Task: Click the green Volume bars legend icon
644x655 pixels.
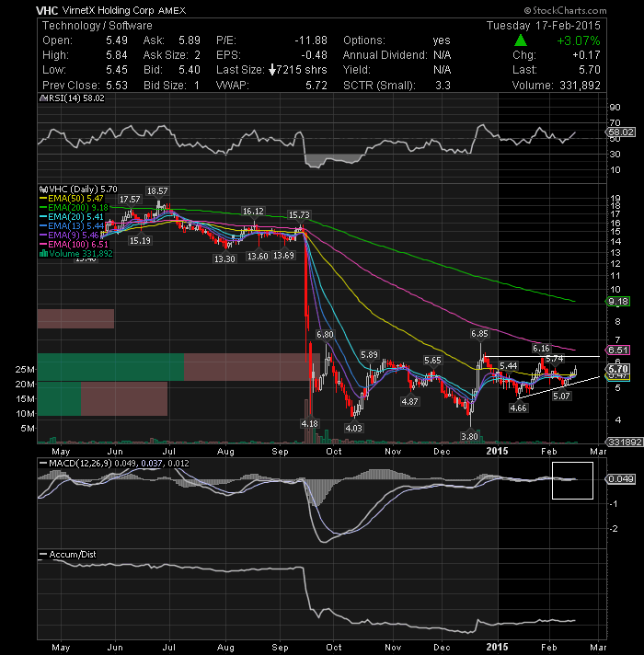Action: click(x=42, y=254)
